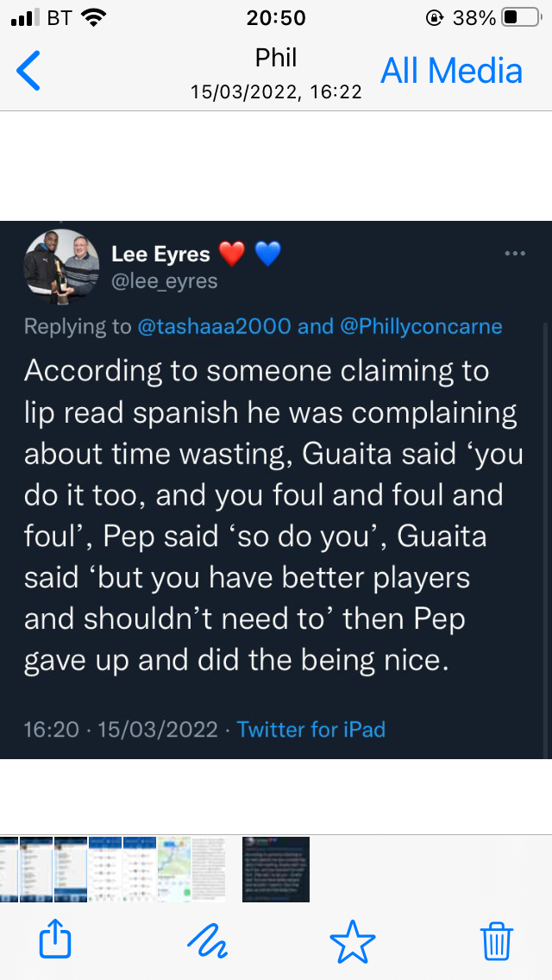Tap the tweet's three-dot more icon
Viewport: 552px width, 980px height.
click(514, 254)
